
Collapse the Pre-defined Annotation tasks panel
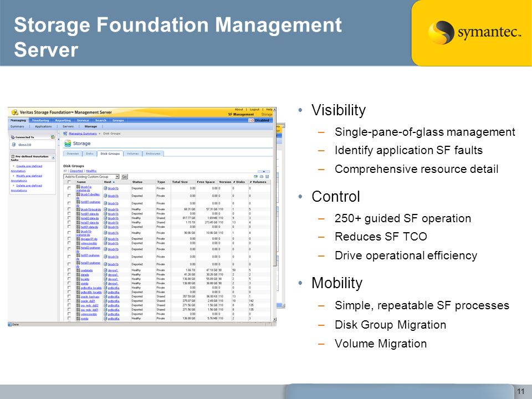point(53,157)
